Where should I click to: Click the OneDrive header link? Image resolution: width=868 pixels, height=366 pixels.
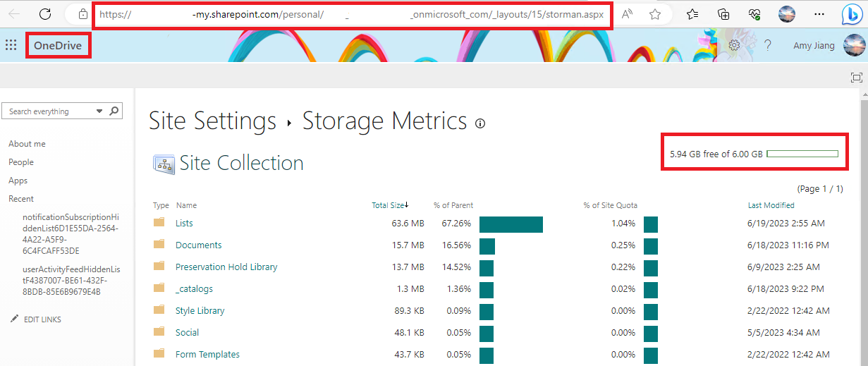(x=58, y=46)
